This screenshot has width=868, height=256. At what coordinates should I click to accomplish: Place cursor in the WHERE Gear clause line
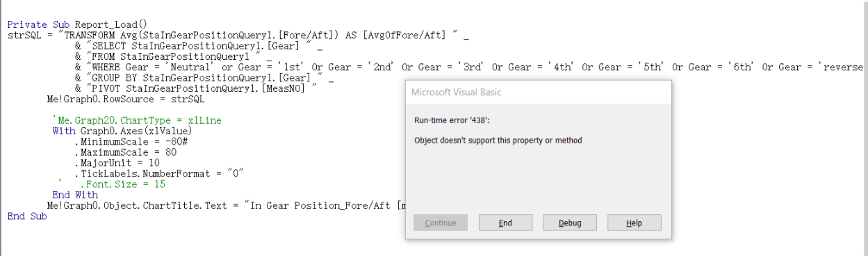point(469,67)
